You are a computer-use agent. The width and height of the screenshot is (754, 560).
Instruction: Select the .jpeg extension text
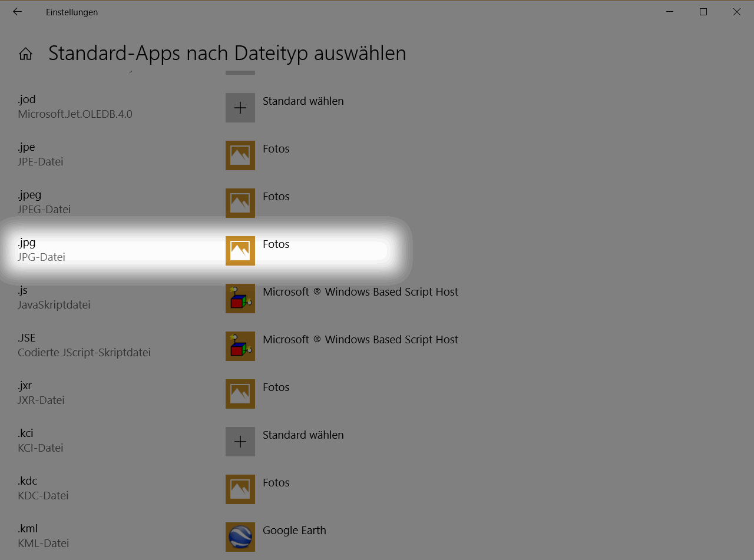point(29,195)
